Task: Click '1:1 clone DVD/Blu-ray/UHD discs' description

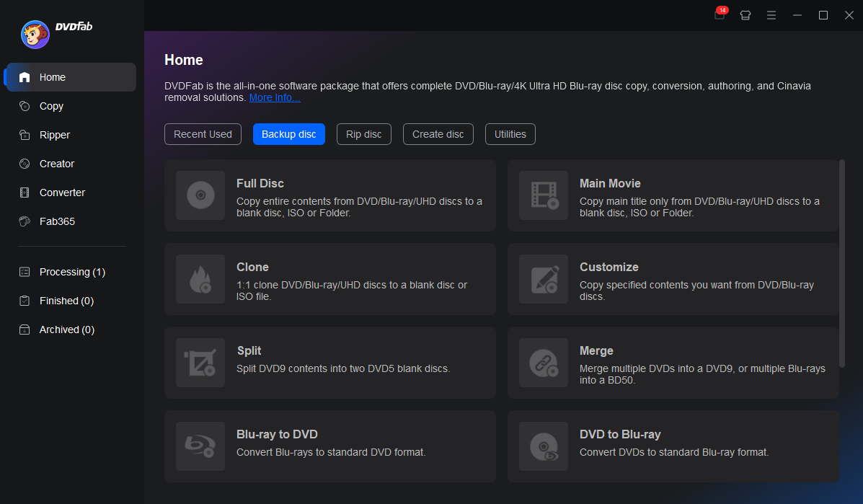Action: [352, 291]
